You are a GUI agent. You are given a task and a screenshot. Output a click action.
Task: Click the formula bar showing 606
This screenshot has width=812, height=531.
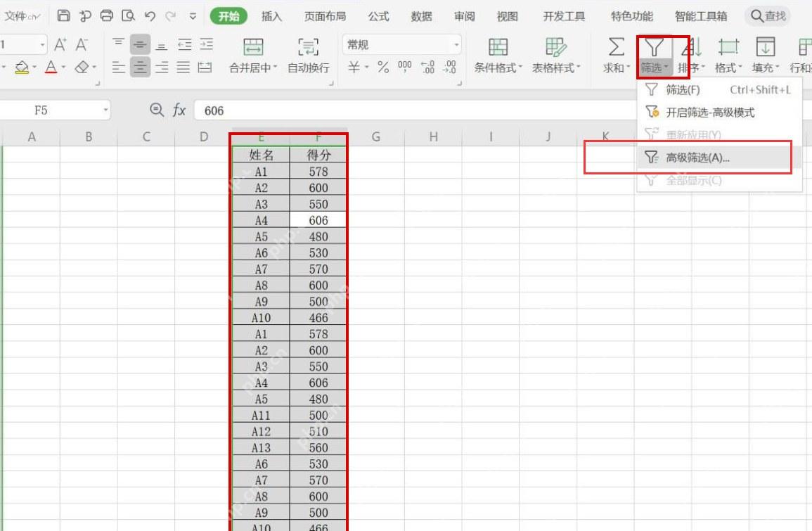[x=415, y=110]
